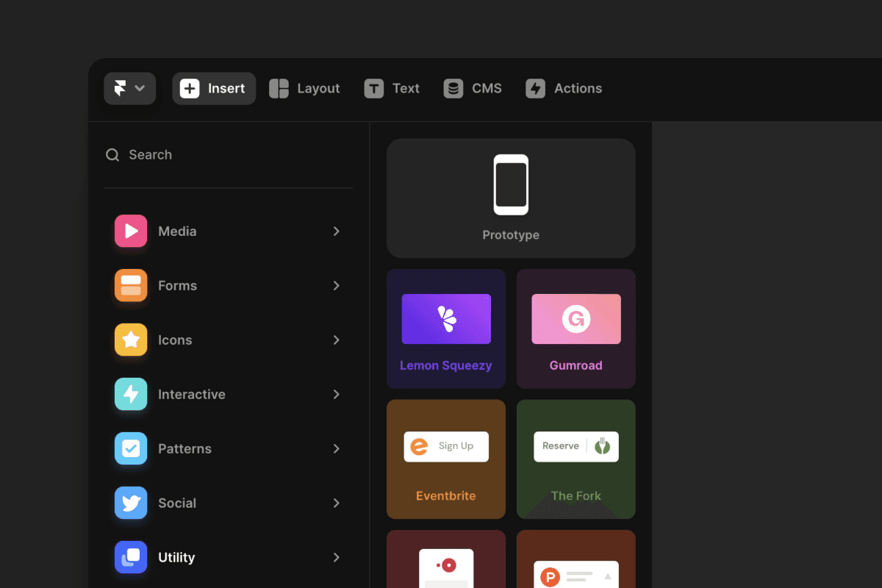
Task: Click the Layout grid icon
Action: pyautogui.click(x=279, y=88)
